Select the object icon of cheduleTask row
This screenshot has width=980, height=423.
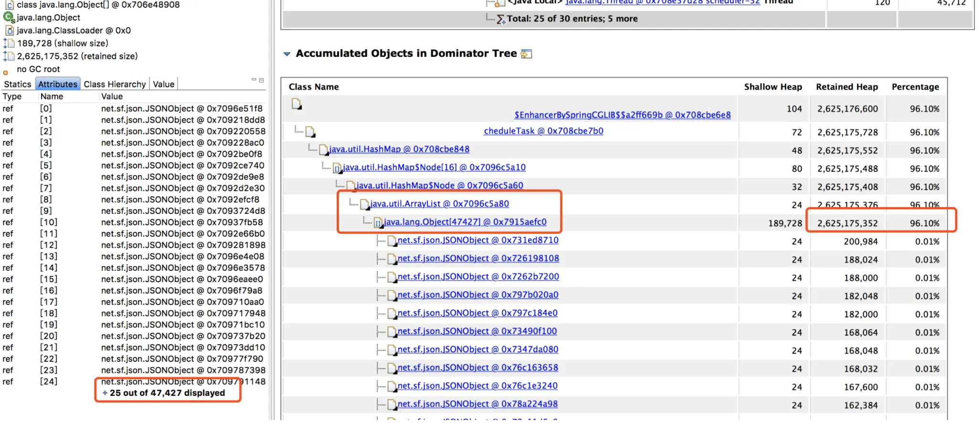(310, 132)
